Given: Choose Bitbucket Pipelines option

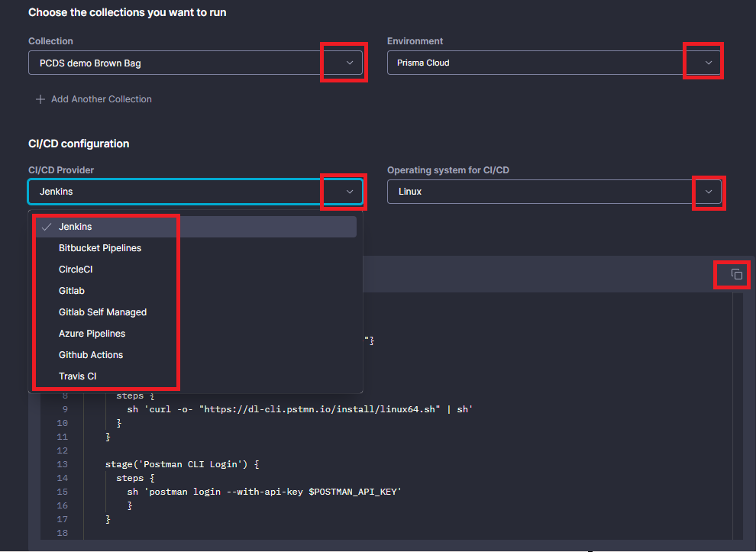Looking at the screenshot, I should pos(100,248).
